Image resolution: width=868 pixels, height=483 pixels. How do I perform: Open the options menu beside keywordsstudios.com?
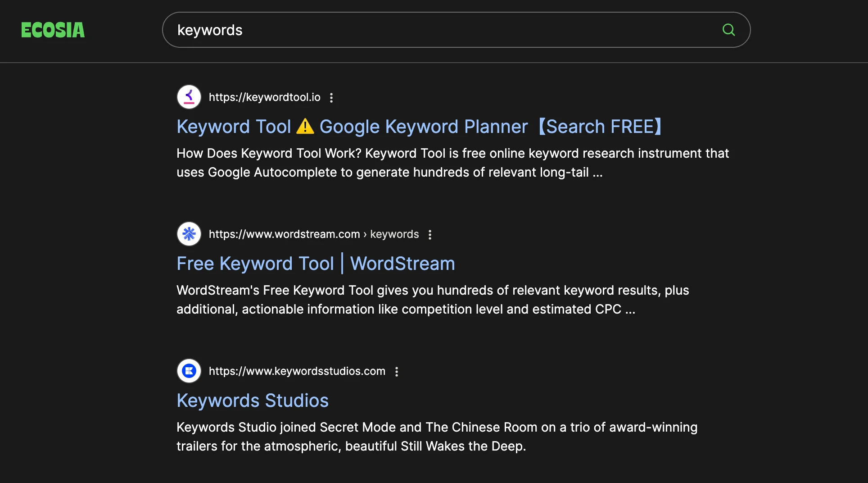397,371
